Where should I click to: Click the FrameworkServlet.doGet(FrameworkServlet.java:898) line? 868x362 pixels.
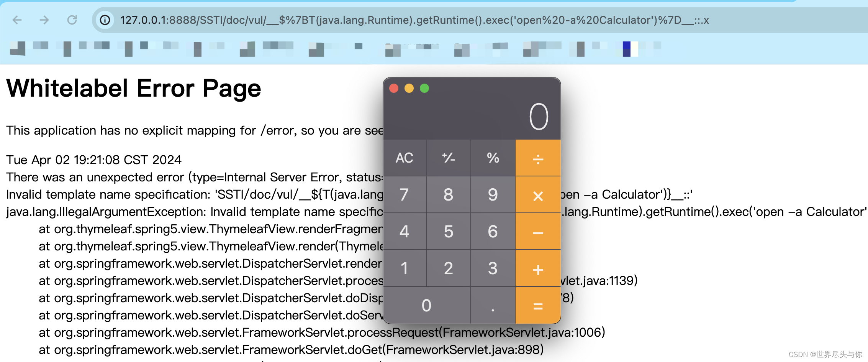(291, 350)
